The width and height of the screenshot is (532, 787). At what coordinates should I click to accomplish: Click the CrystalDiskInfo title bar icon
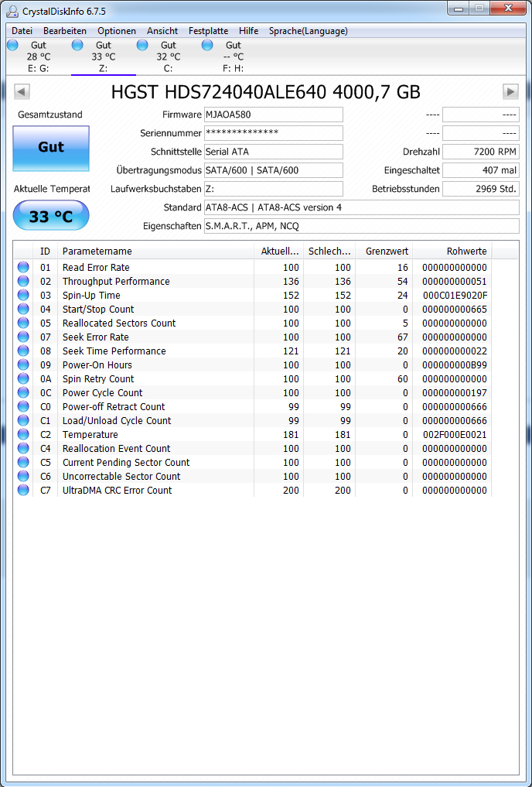[12, 11]
